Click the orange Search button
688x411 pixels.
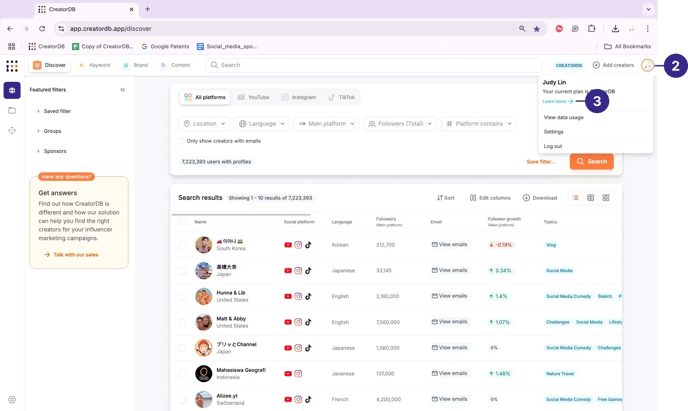click(591, 161)
